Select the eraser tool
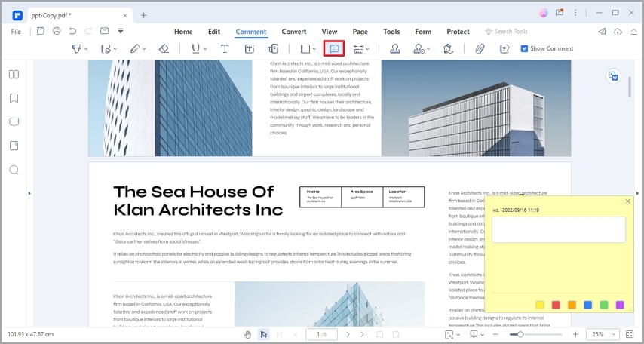 coord(164,49)
